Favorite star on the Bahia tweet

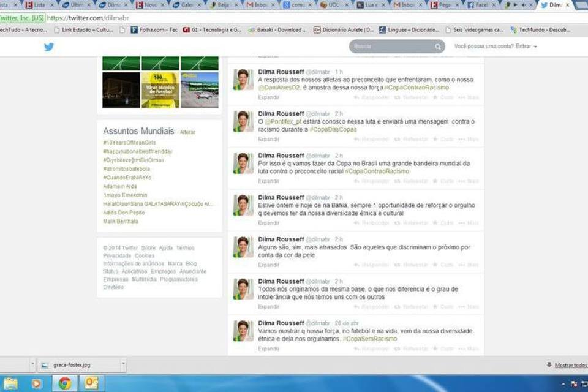435,223
